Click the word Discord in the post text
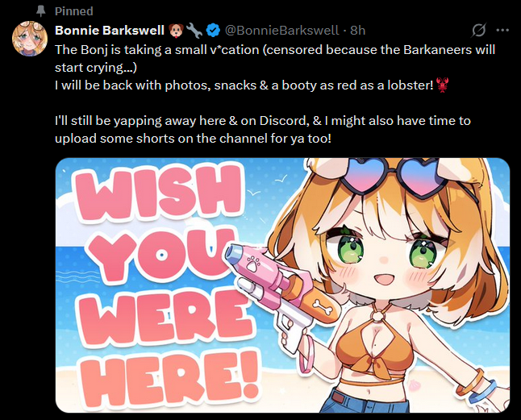The width and height of the screenshot is (521, 420). 284,121
